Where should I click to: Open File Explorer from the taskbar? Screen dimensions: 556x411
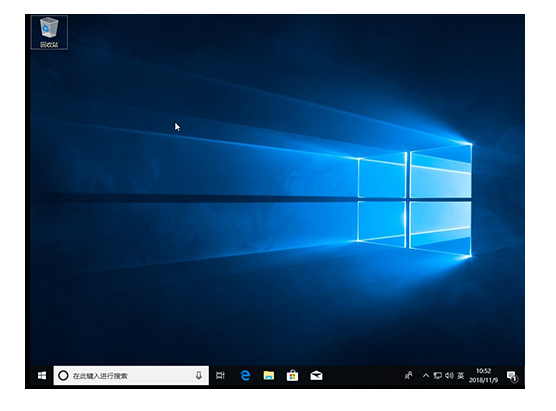point(269,376)
